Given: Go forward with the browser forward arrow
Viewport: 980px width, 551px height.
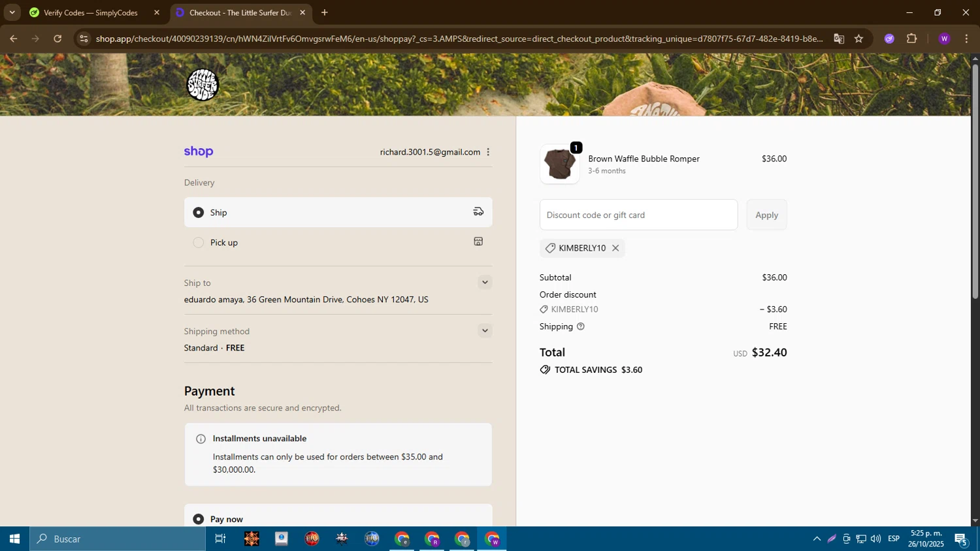Looking at the screenshot, I should 35,39.
